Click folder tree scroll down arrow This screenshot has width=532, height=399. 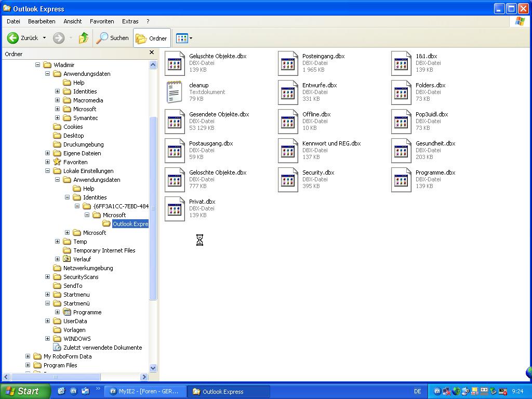[153, 368]
